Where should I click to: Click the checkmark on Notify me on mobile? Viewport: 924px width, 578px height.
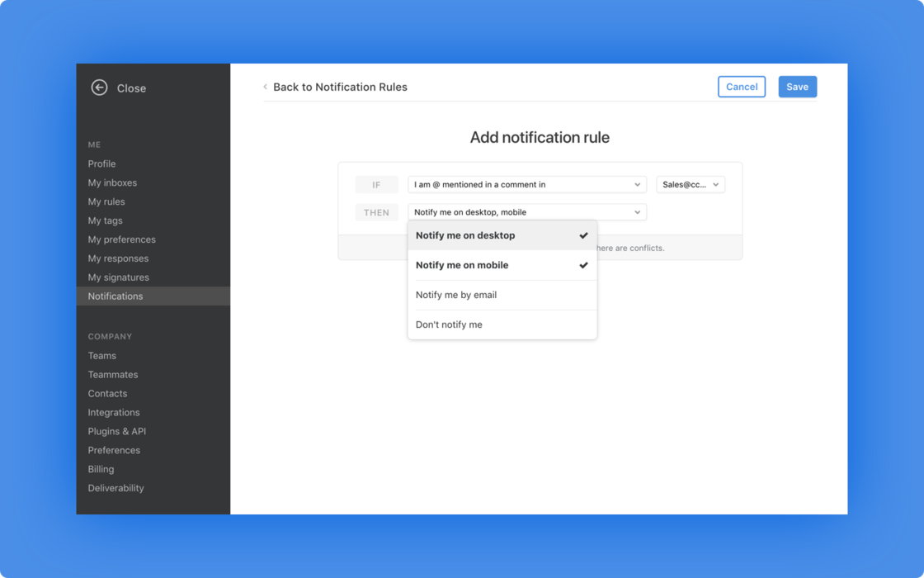(583, 265)
